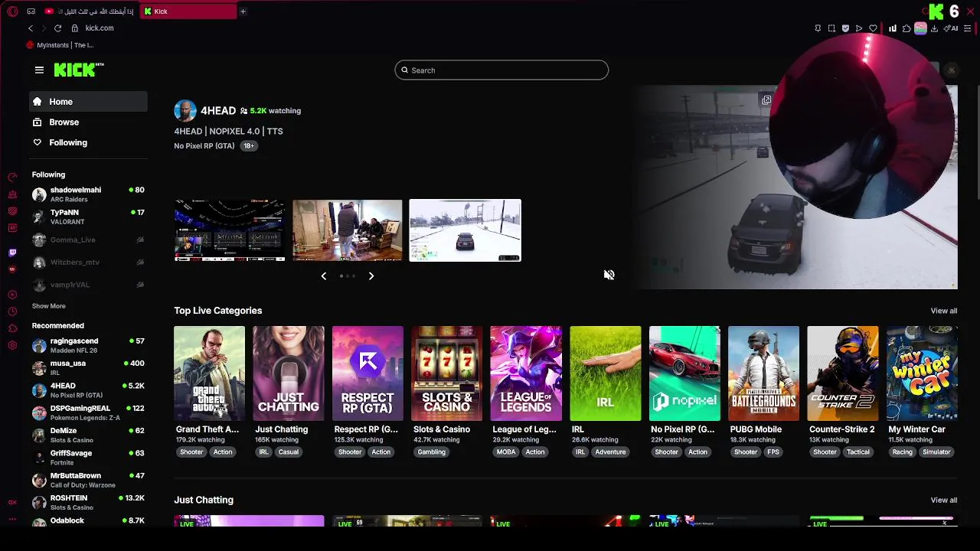View all Just Chatting streams
980x551 pixels.
(943, 500)
